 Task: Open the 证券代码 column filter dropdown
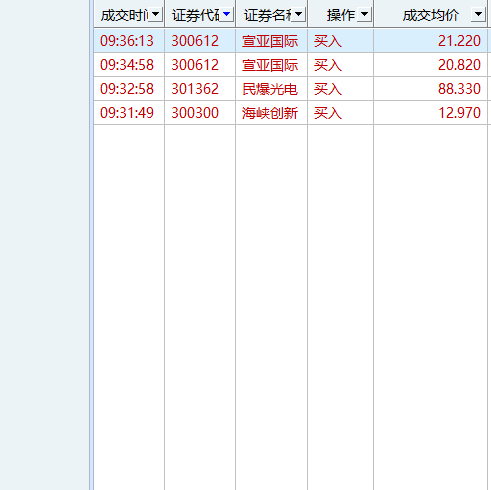click(x=226, y=14)
